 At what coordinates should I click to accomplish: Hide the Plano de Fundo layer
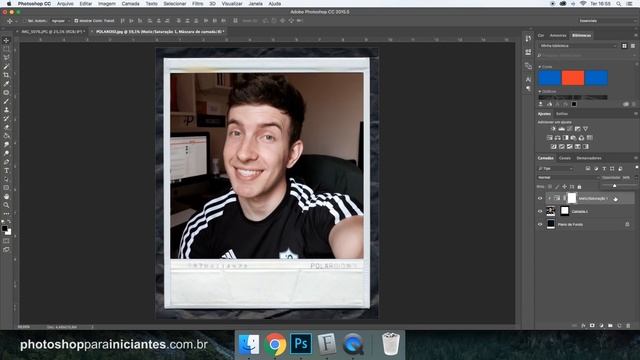coord(540,224)
